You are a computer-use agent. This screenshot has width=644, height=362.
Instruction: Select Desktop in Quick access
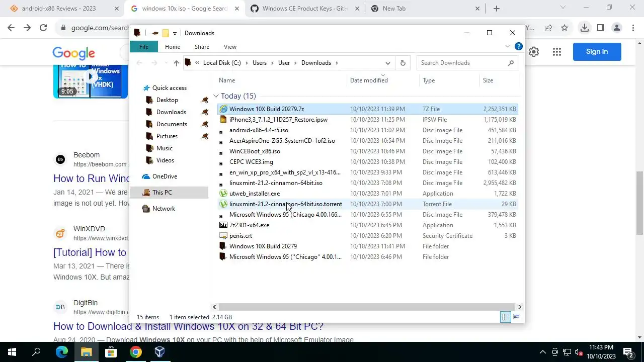[167, 100]
